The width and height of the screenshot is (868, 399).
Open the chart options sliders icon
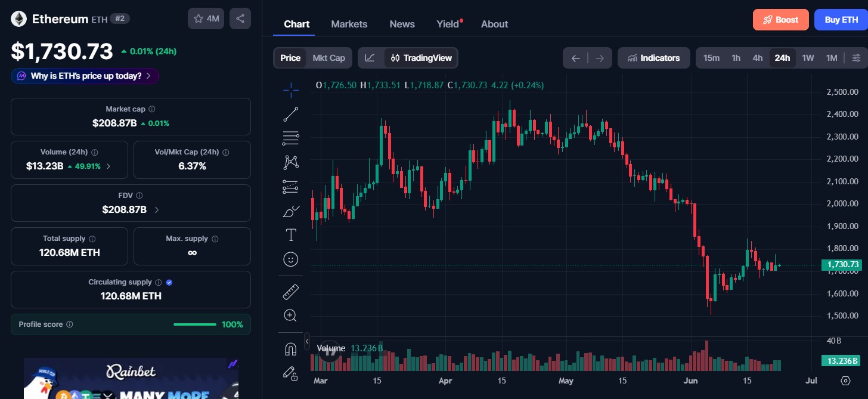(856, 58)
